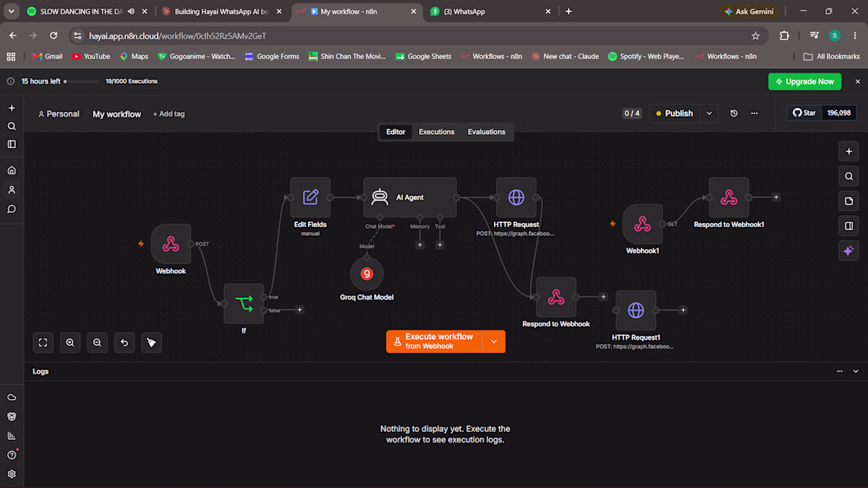Dismiss the trial banner with X
The height and width of the screenshot is (488, 868).
point(858,81)
